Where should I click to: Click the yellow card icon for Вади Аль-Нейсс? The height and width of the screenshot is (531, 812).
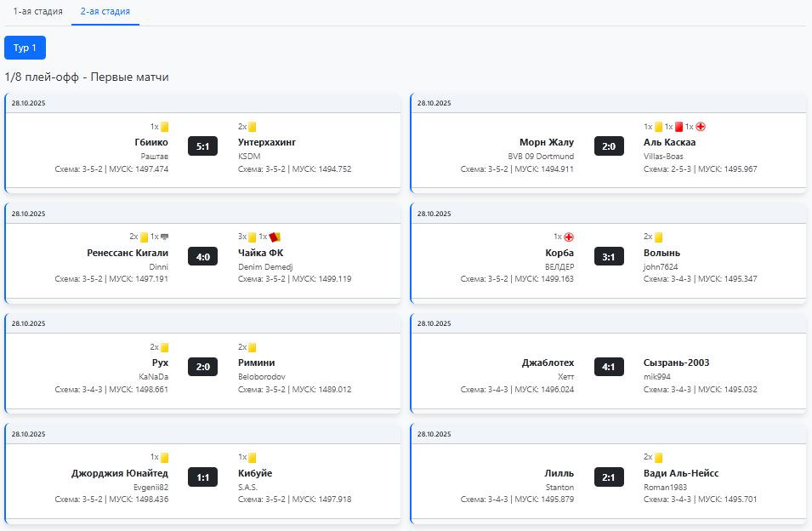[659, 458]
